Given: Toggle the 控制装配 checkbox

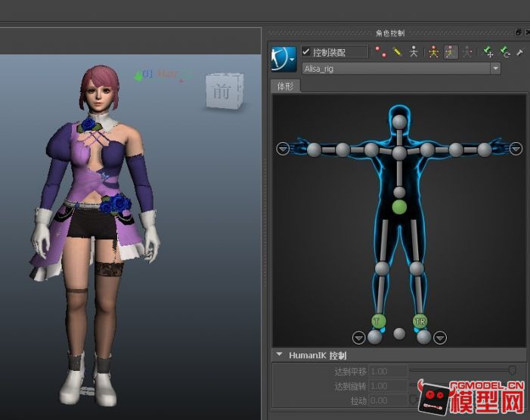Looking at the screenshot, I should click(x=306, y=52).
